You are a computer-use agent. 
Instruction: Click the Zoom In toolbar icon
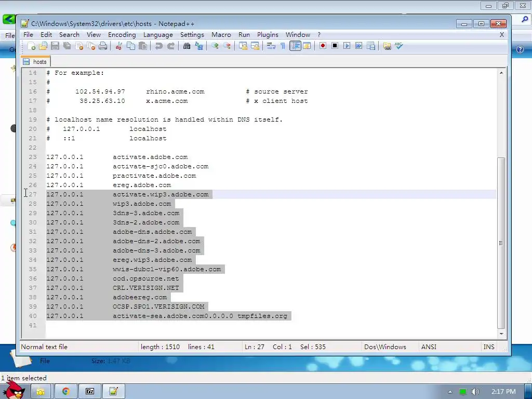215,46
